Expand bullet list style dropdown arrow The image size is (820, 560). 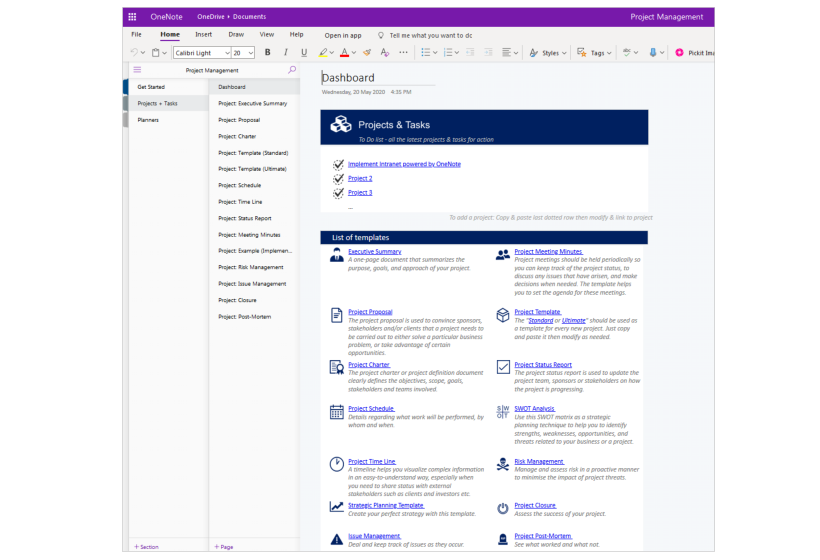pyautogui.click(x=435, y=53)
